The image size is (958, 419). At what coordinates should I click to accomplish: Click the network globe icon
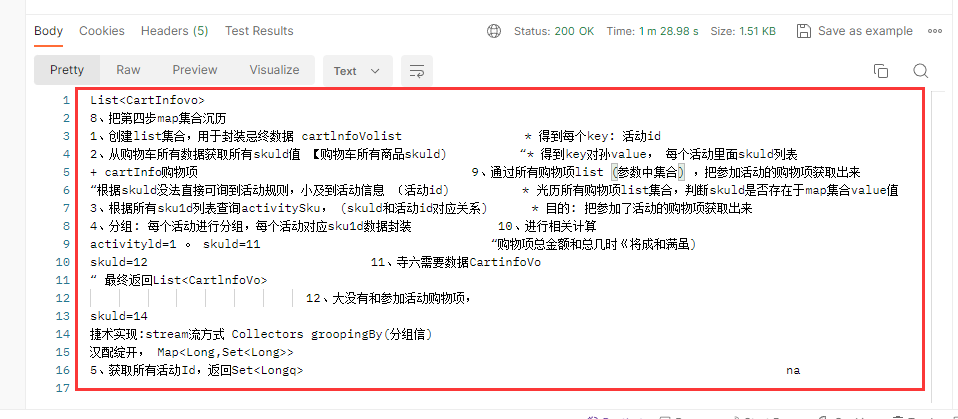click(494, 31)
